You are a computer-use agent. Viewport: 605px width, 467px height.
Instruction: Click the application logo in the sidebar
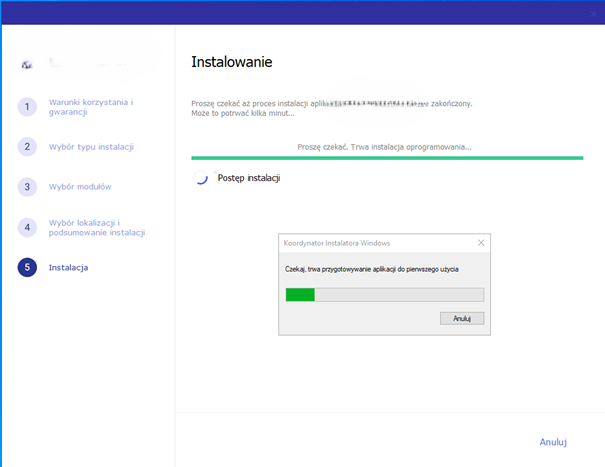tap(27, 65)
